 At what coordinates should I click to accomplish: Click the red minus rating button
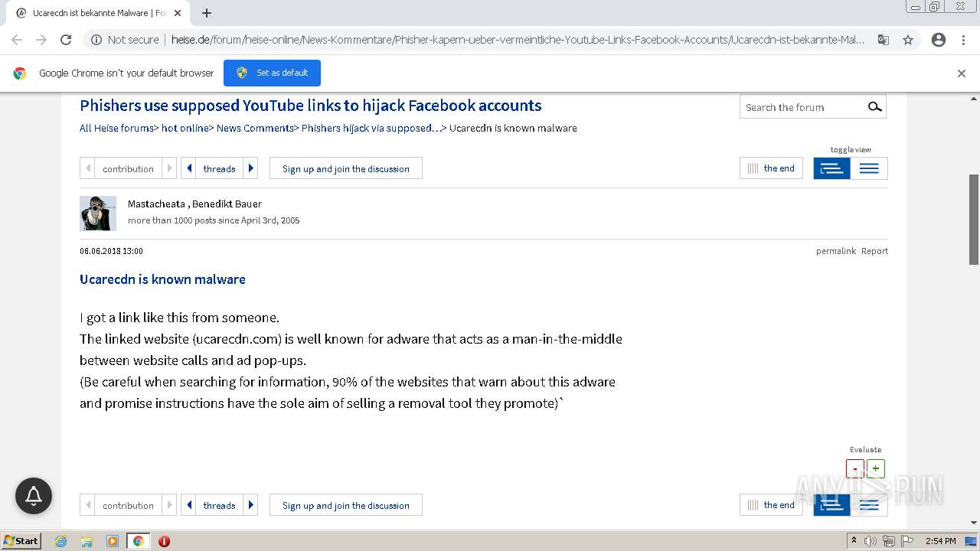[x=855, y=468]
